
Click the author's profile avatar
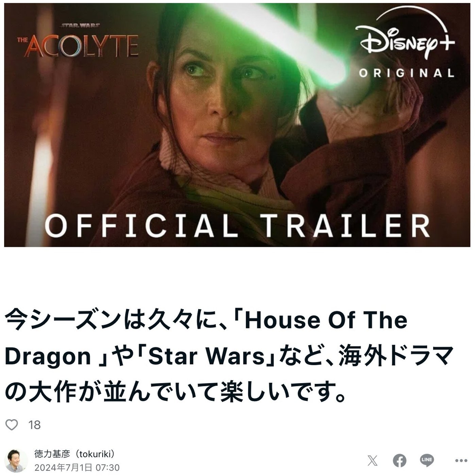point(17,461)
